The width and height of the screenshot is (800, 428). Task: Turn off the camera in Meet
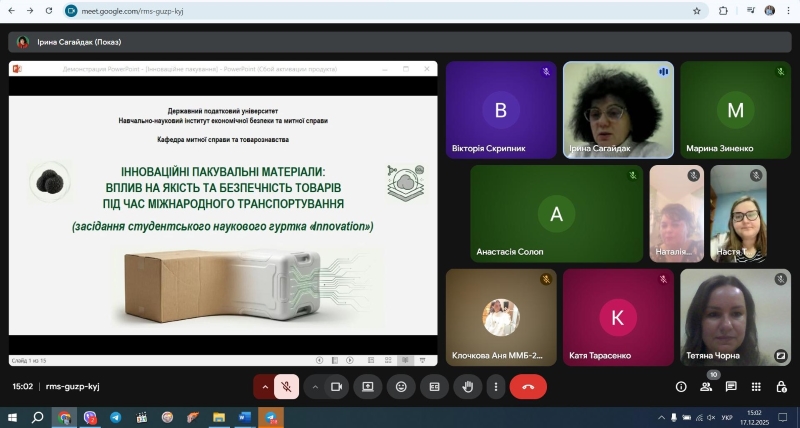pyautogui.click(x=336, y=387)
